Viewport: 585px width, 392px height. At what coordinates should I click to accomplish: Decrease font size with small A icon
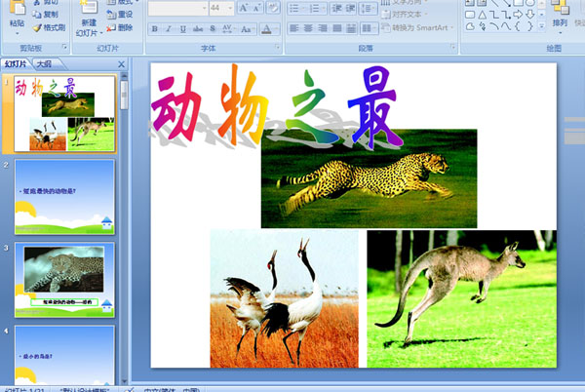pyautogui.click(x=256, y=8)
